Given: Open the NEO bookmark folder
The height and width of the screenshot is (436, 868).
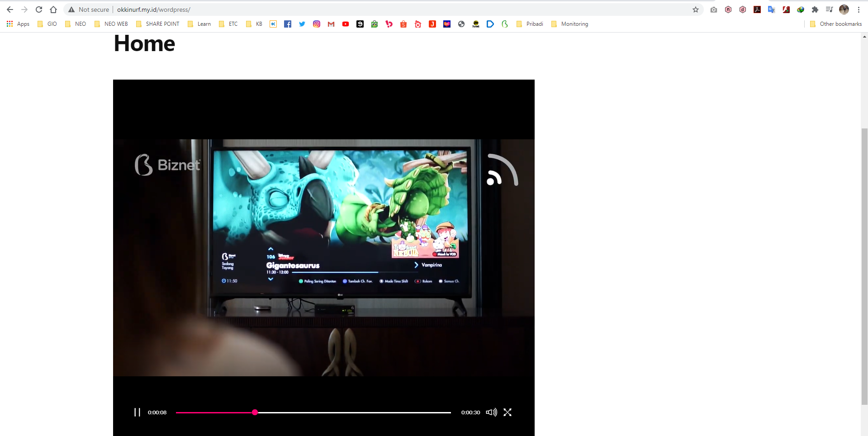Looking at the screenshot, I should (x=75, y=24).
